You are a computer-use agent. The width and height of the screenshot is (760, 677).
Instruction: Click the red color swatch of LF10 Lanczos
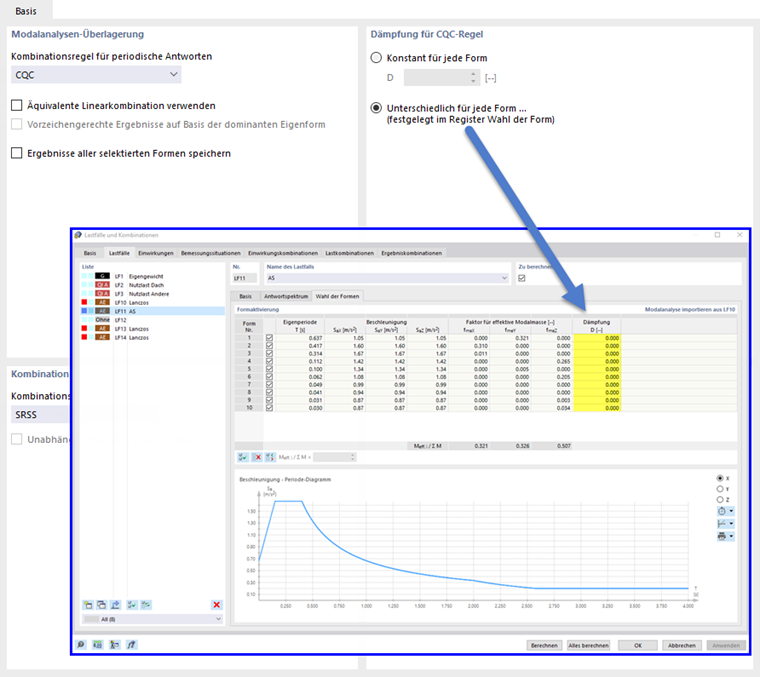point(84,302)
